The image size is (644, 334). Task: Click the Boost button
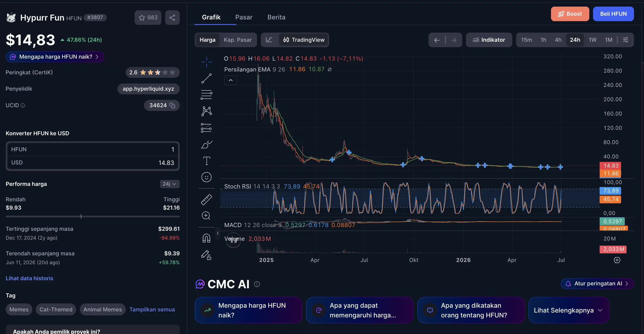570,14
